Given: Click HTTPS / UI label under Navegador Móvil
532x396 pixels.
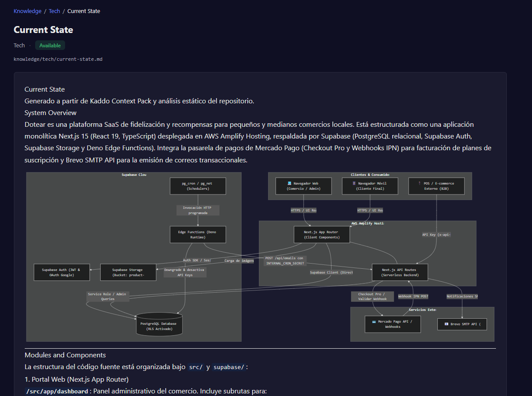Looking at the screenshot, I should (370, 210).
